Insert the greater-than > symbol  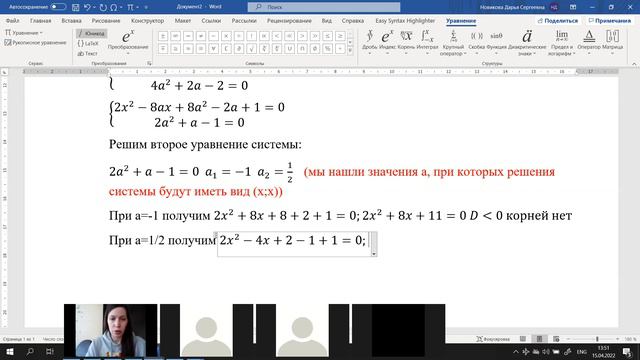[x=302, y=36]
